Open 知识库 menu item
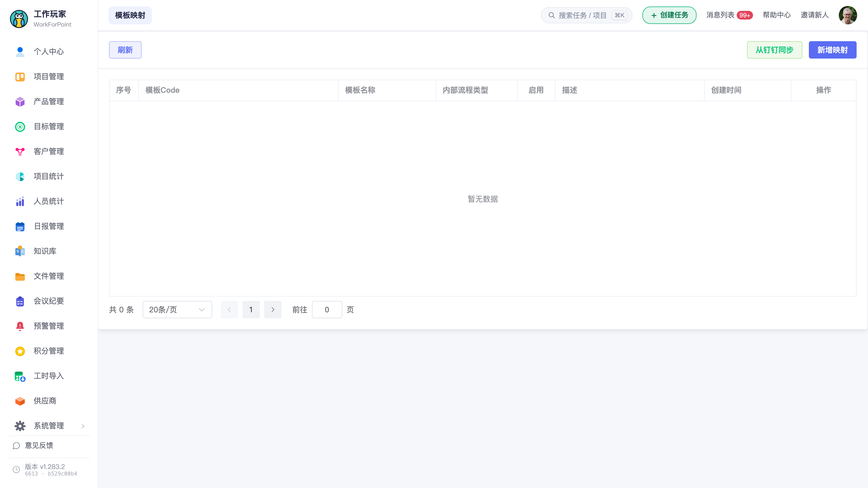This screenshot has height=488, width=868. [49, 251]
